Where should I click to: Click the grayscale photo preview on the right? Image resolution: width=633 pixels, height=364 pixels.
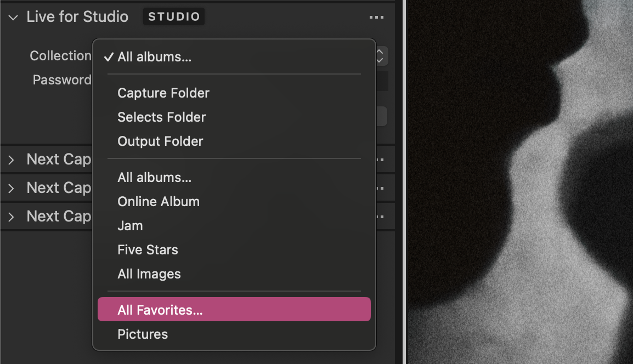pyautogui.click(x=518, y=181)
